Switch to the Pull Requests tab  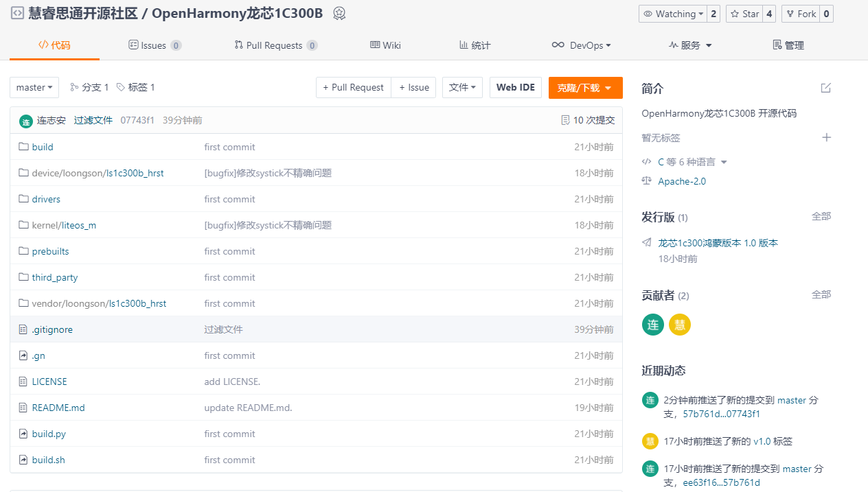click(276, 45)
